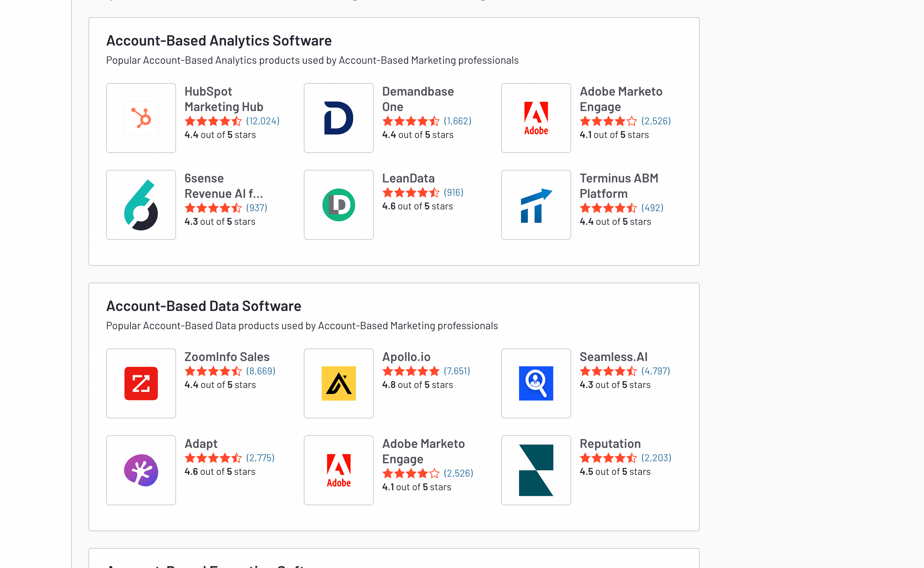924x568 pixels.
Task: Click the HubSpot Marketing Hub logo
Action: [x=141, y=118]
